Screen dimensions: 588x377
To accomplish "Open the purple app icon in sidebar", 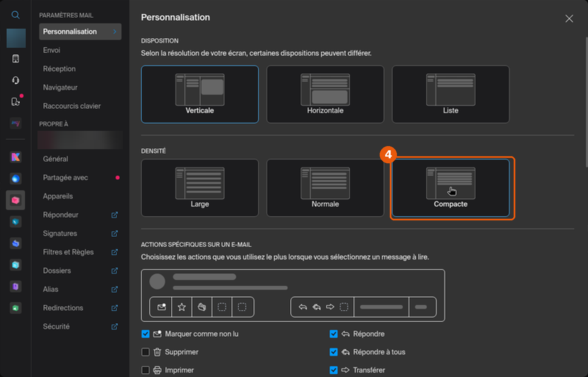I will click(x=16, y=286).
